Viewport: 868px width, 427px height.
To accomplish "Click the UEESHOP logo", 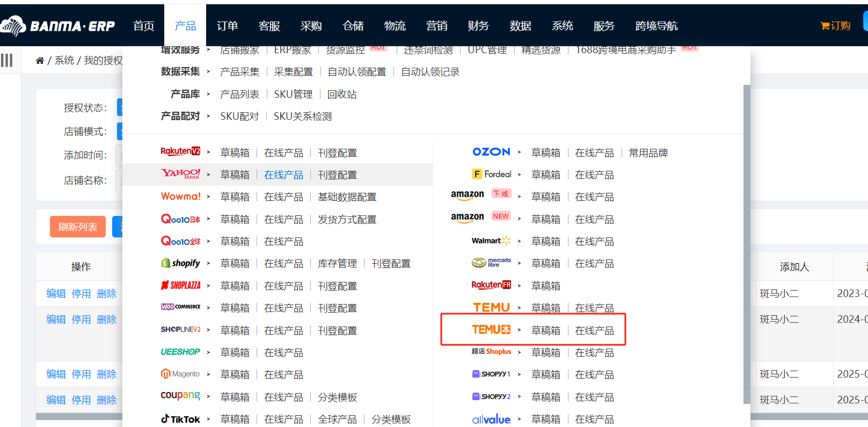I will coord(180,352).
